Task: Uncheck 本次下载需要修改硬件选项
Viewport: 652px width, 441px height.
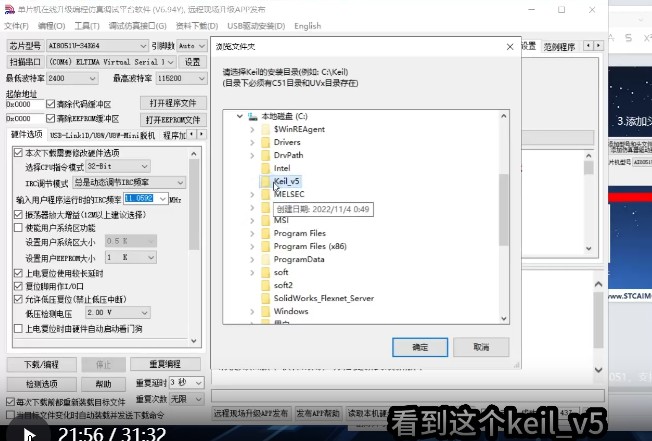Action: click(18, 153)
